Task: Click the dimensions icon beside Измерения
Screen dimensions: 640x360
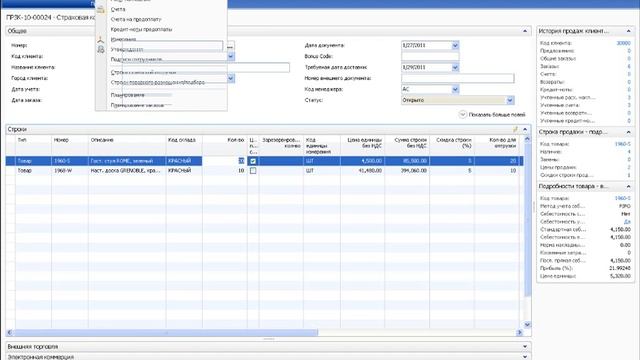Action: pyautogui.click(x=101, y=40)
